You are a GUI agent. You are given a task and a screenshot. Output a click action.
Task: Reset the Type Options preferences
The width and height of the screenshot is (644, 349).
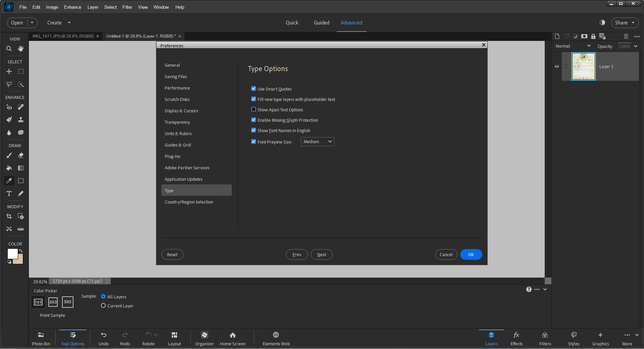(x=172, y=254)
